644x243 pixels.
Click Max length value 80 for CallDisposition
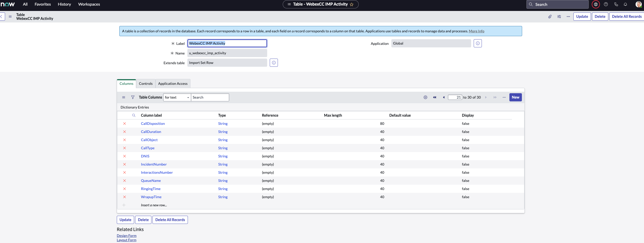tap(382, 124)
